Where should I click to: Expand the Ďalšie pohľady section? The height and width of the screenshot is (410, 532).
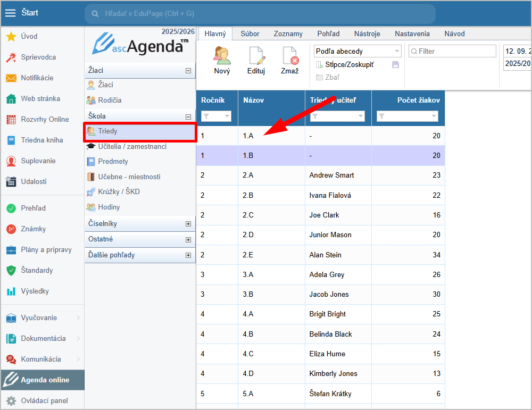point(188,255)
